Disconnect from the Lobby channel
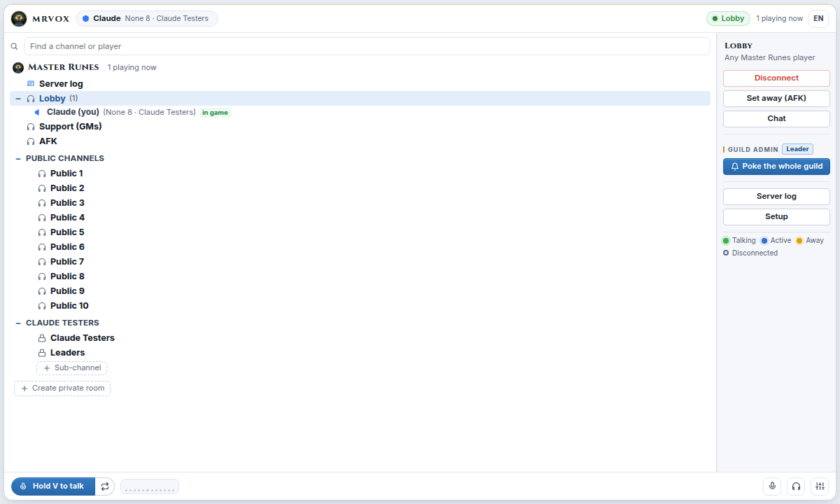Viewport: 840px width, 504px height. pos(776,78)
